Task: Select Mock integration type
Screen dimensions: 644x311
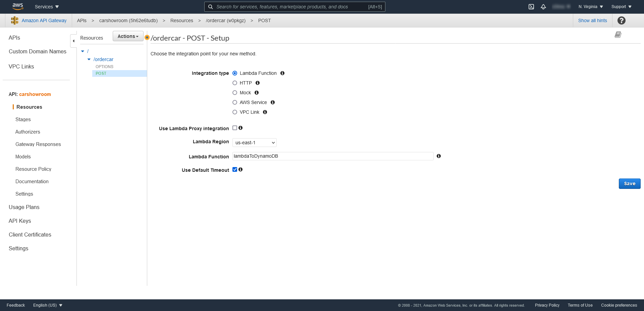Action: click(x=235, y=93)
